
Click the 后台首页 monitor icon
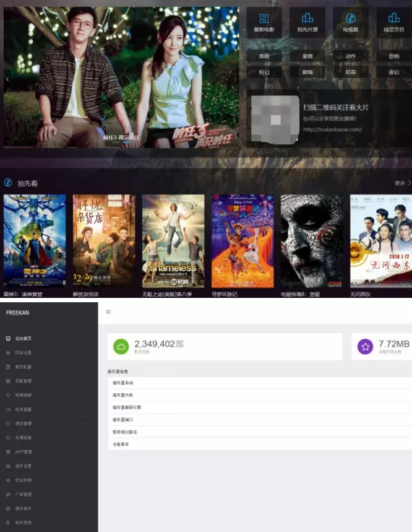8,338
